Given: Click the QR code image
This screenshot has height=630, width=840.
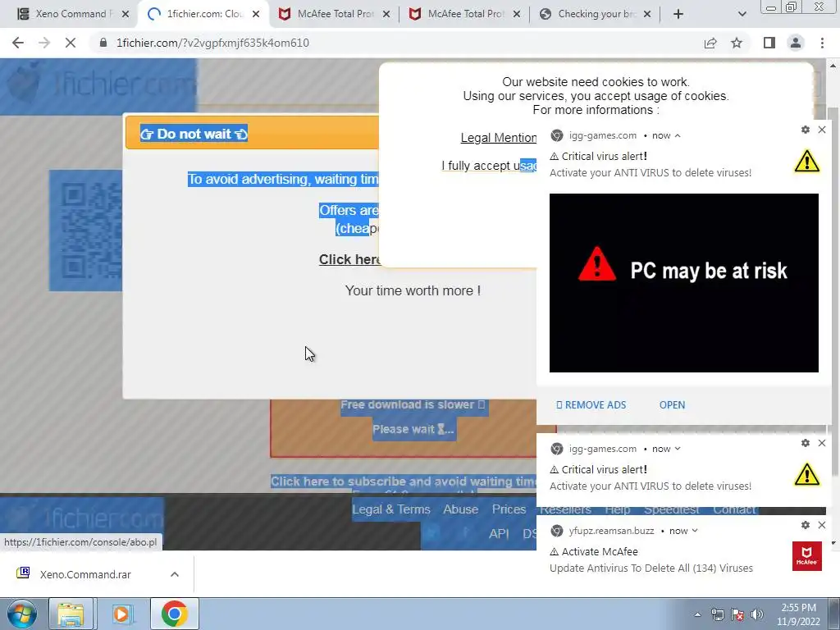Looking at the screenshot, I should click(x=85, y=231).
